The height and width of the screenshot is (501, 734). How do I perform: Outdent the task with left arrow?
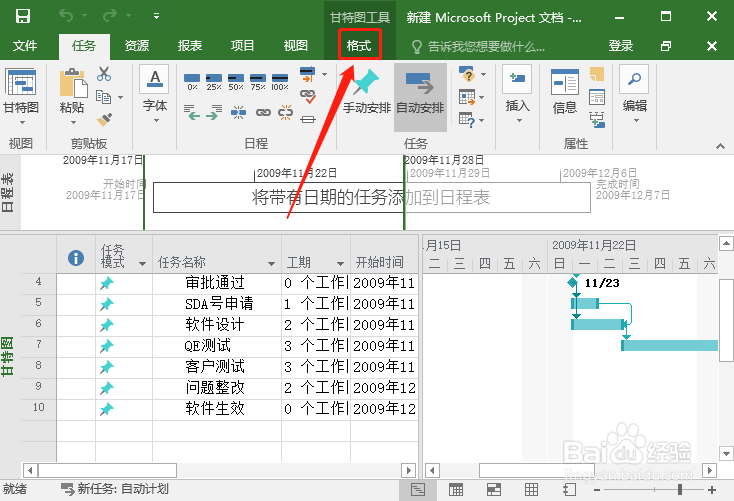click(192, 112)
